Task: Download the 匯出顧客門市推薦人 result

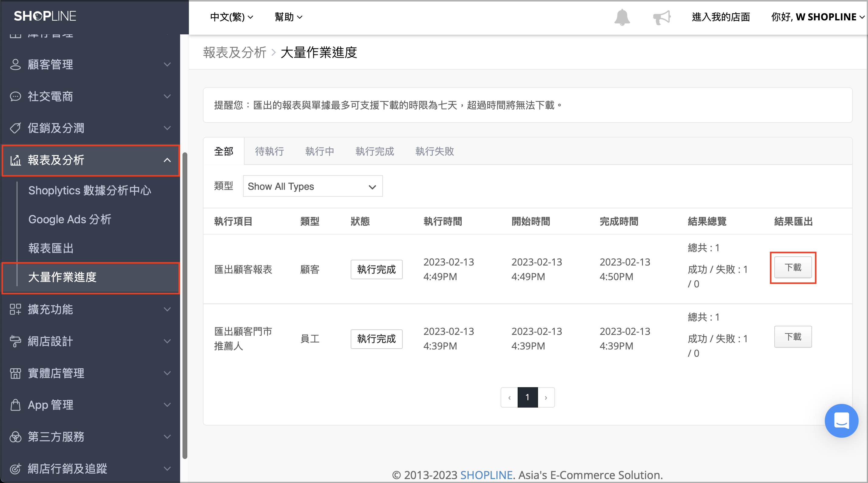Action: pyautogui.click(x=793, y=337)
